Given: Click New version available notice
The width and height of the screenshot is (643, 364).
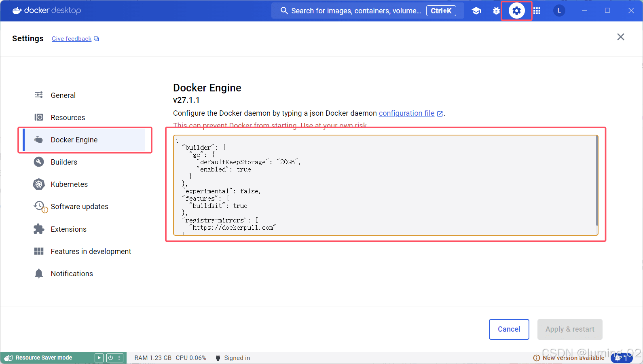Looking at the screenshot, I should [569, 358].
